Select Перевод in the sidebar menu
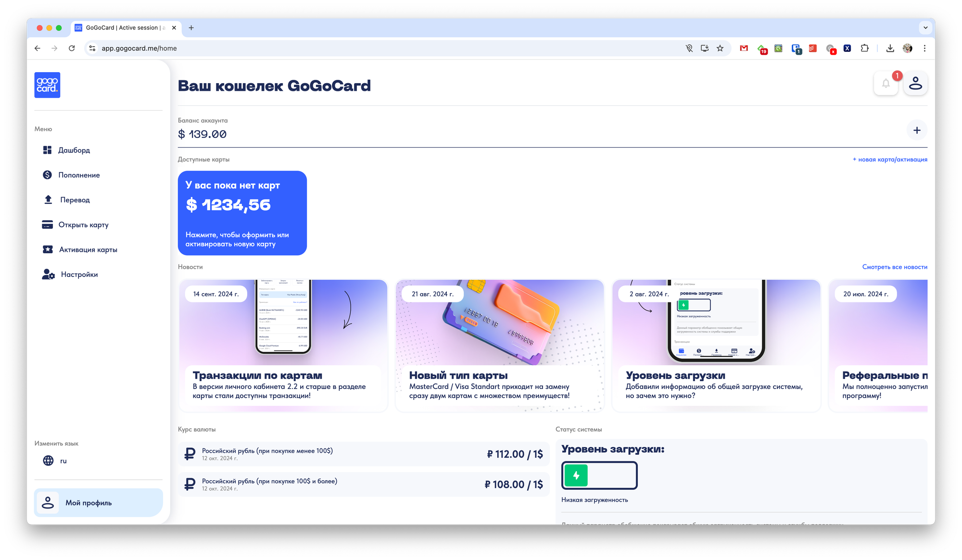Viewport: 962px width, 560px height. (75, 200)
